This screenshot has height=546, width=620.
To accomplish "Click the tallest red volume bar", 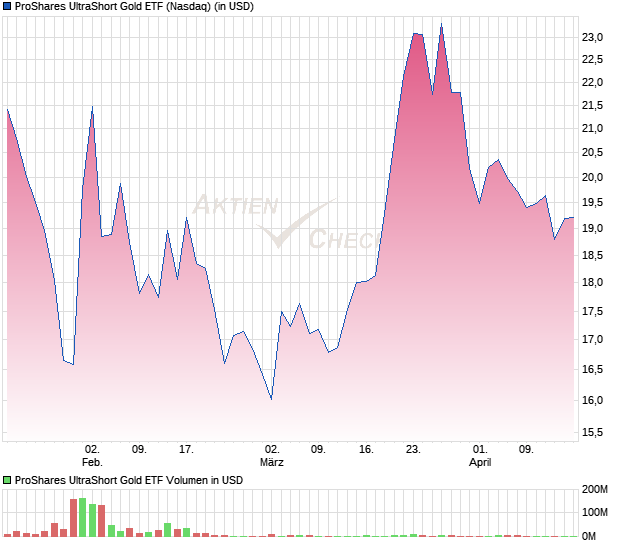I will pos(73,517).
